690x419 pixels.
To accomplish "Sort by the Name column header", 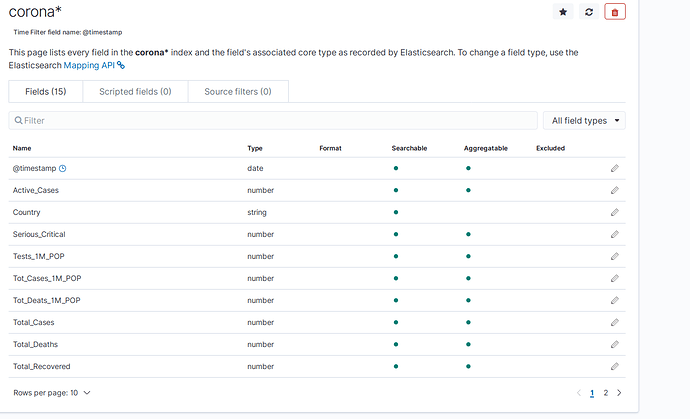I will (22, 148).
